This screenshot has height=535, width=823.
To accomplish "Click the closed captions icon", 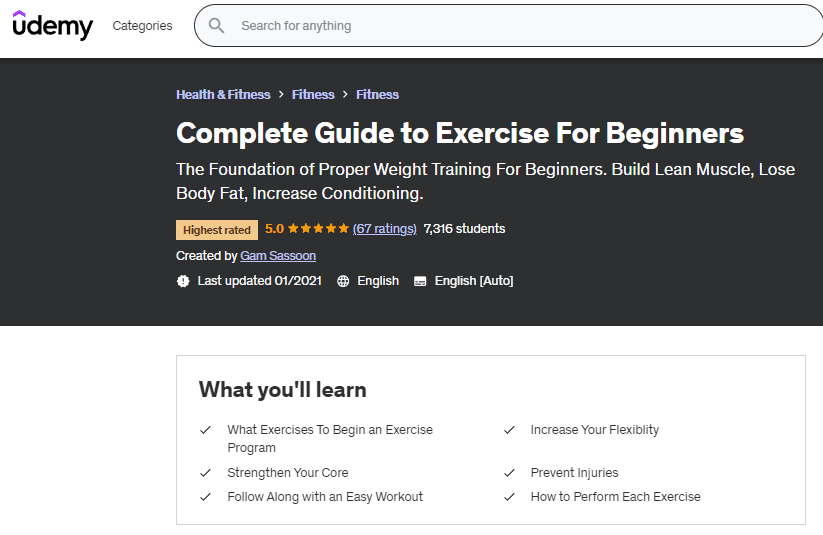I will coord(420,281).
